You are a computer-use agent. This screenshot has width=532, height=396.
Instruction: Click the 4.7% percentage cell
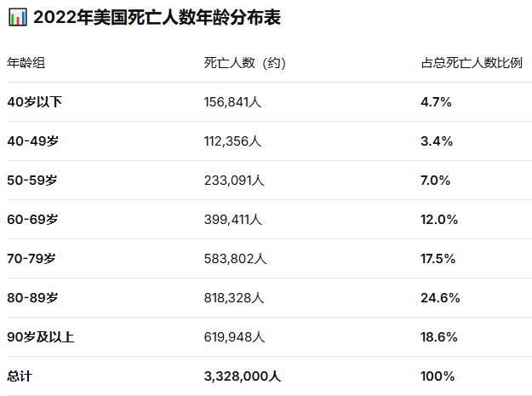click(436, 102)
